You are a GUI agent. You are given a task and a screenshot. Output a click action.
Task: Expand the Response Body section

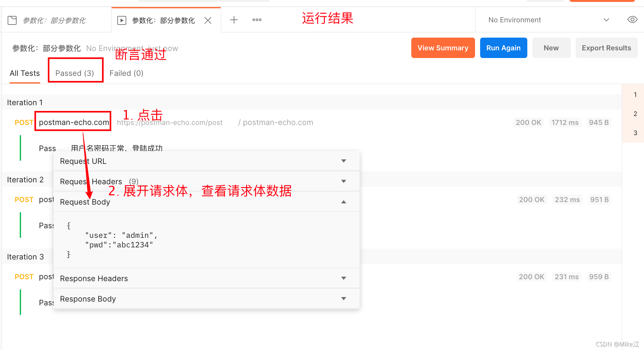[x=207, y=299]
